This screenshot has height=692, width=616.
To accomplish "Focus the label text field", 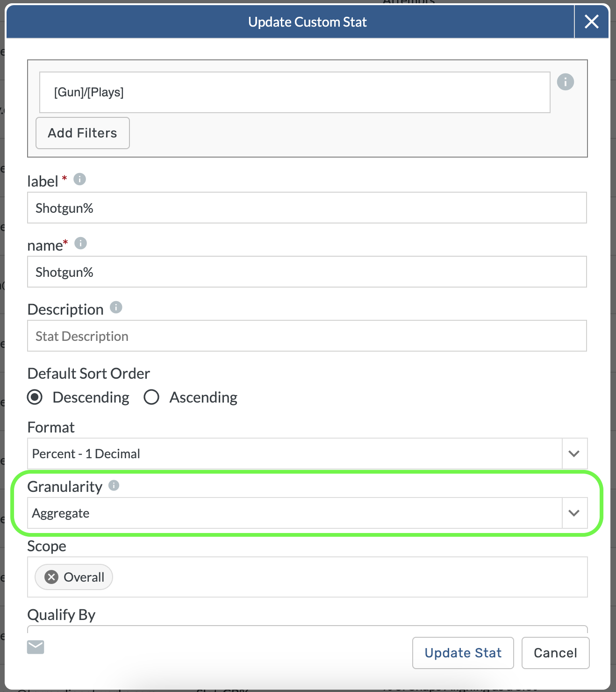I will pos(307,208).
